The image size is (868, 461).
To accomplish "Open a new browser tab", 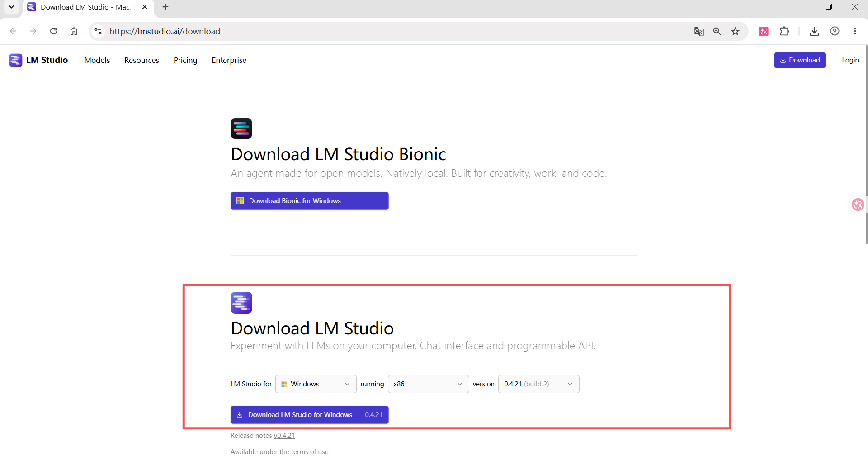I will click(165, 7).
